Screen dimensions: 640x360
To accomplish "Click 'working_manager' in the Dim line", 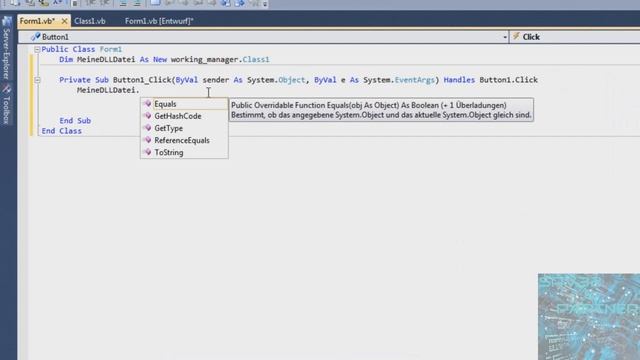I will 204,60.
